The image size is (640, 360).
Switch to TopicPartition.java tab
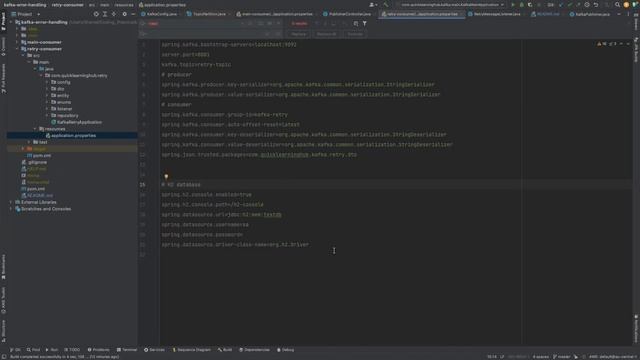[207, 14]
